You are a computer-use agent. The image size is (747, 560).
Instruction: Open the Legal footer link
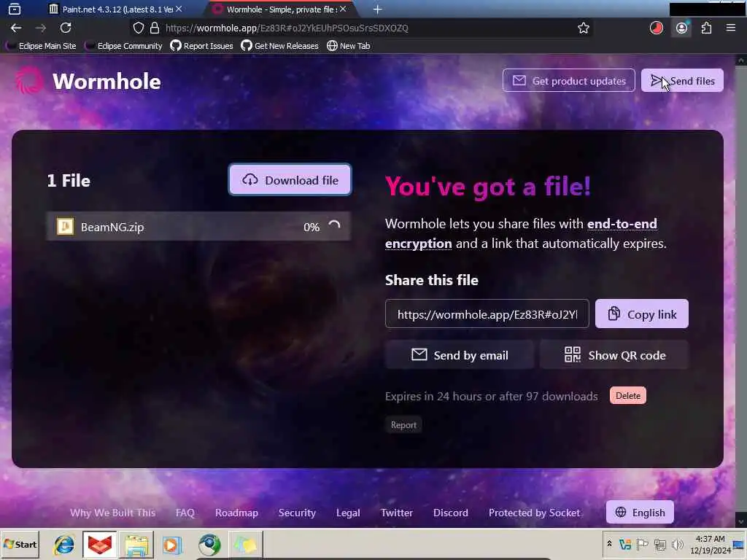click(348, 513)
